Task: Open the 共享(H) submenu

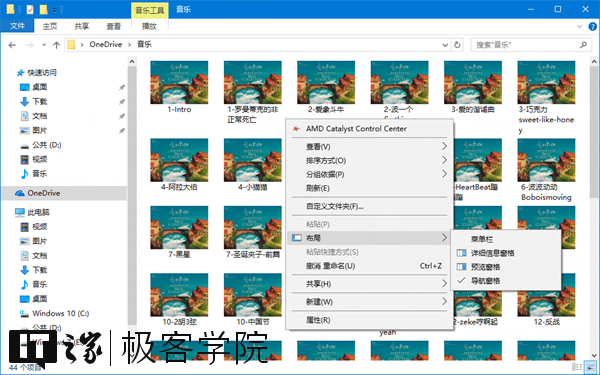Action: coord(369,284)
